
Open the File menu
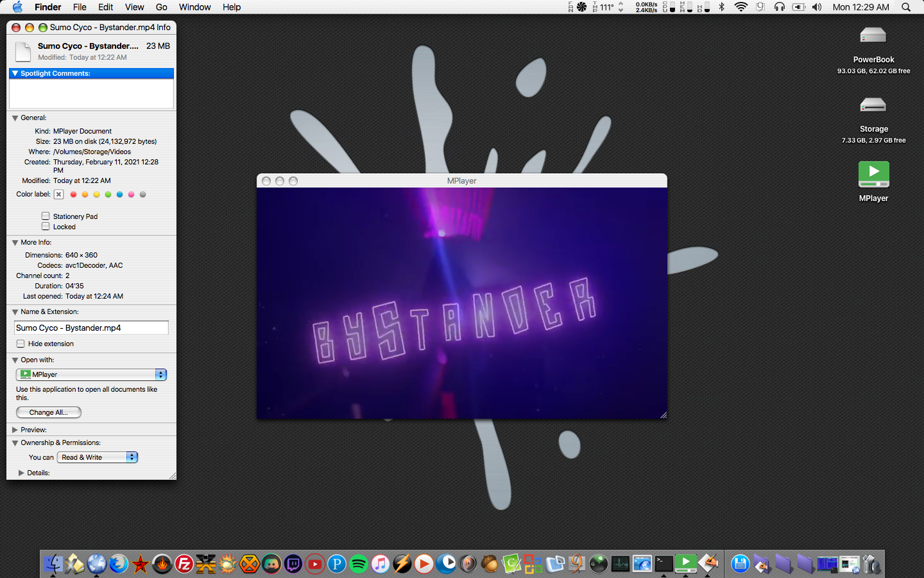click(x=80, y=7)
